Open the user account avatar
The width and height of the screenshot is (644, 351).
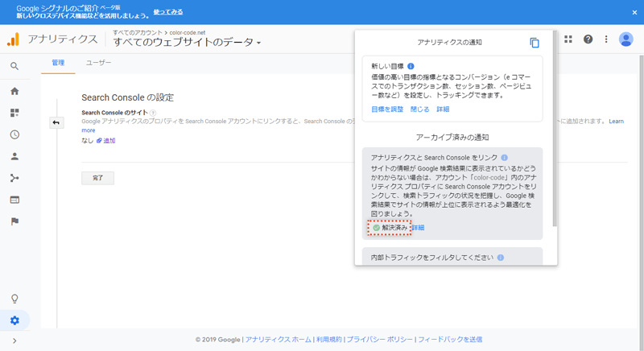pos(626,39)
